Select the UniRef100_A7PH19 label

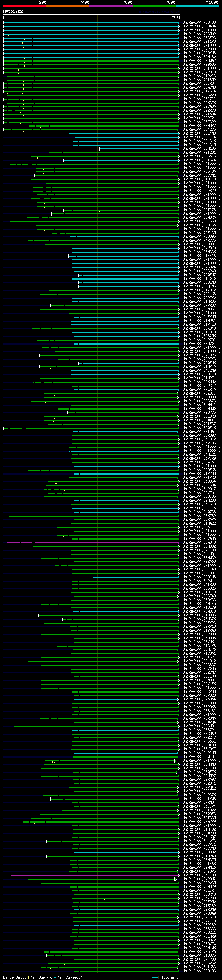[199, 72]
